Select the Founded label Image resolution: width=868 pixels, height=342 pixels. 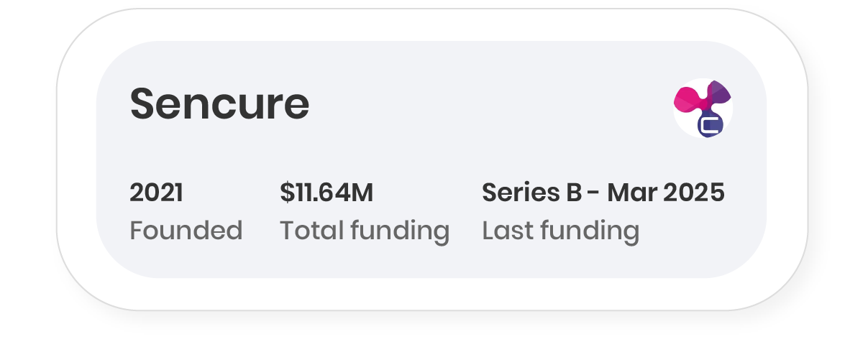[x=186, y=231]
